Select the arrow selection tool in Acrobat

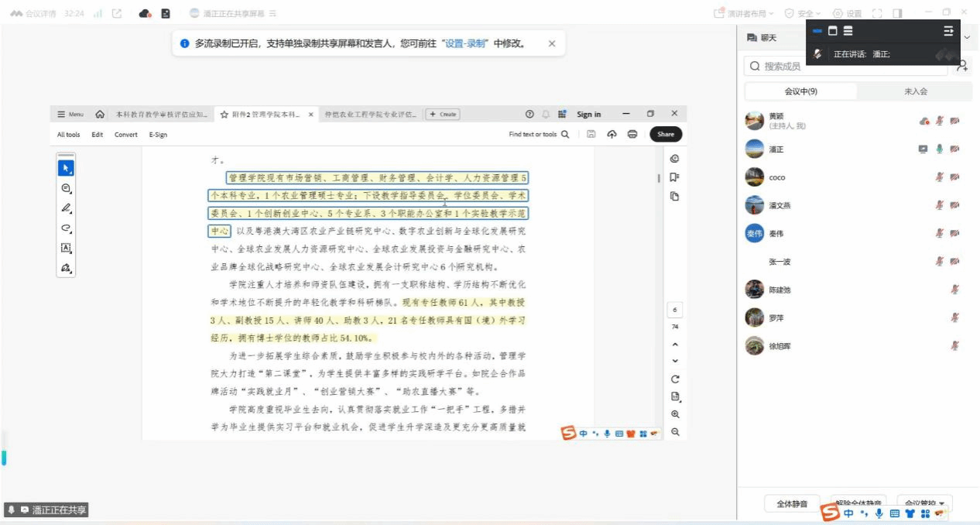pos(67,167)
